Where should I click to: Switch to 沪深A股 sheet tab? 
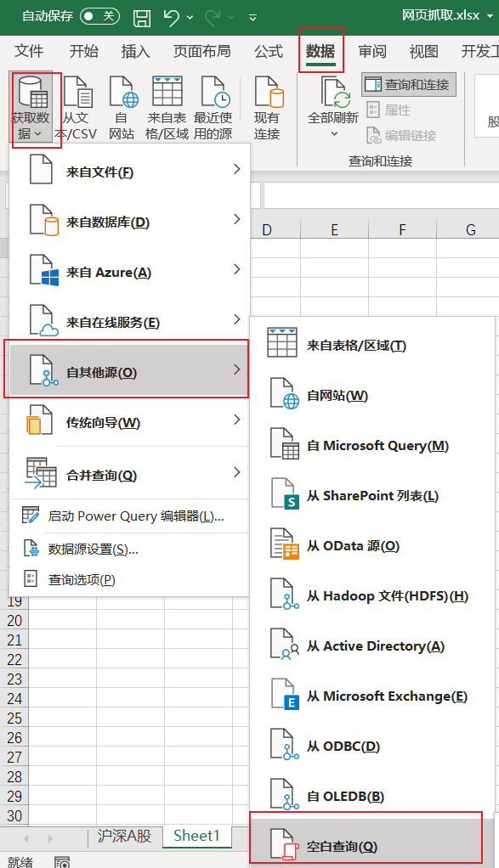[125, 836]
